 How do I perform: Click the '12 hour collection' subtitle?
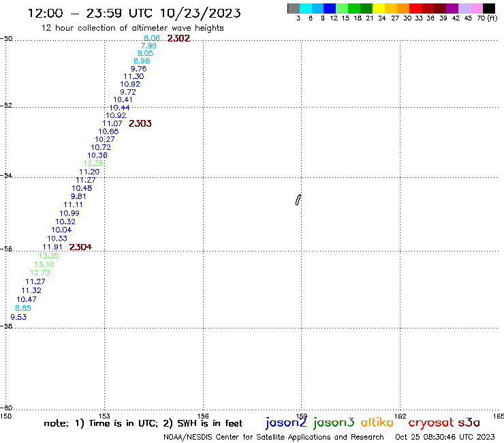tap(132, 28)
